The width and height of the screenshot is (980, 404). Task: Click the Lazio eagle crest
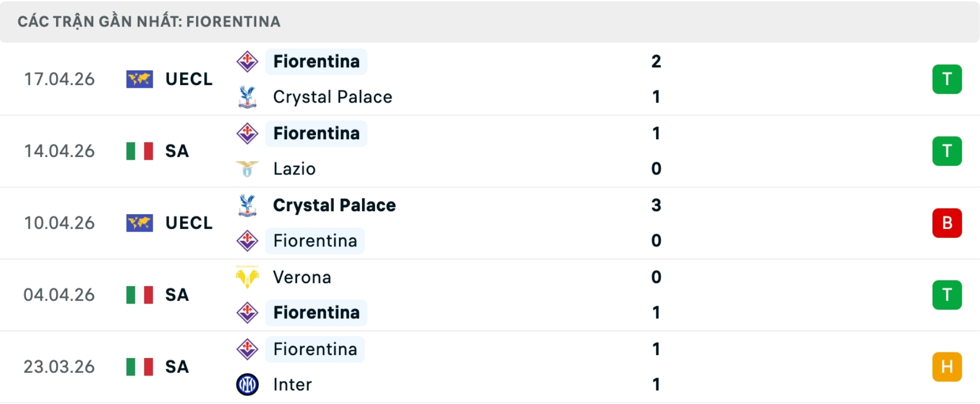pos(248,169)
